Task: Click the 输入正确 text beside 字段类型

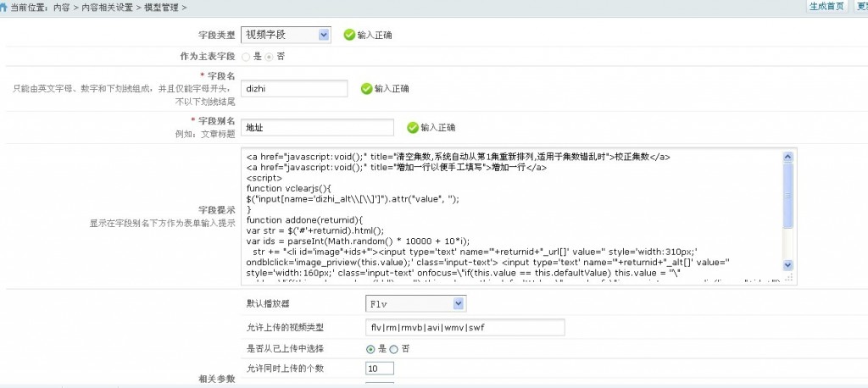Action: 375,35
